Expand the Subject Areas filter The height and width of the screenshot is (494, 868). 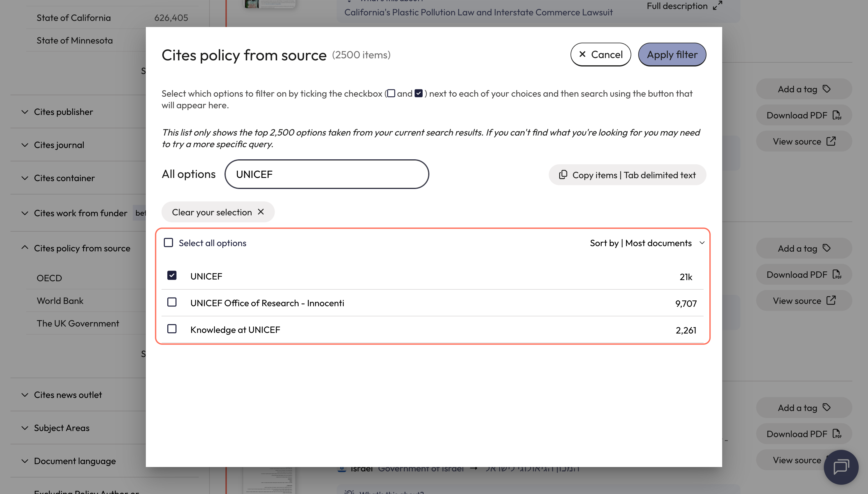coord(25,428)
